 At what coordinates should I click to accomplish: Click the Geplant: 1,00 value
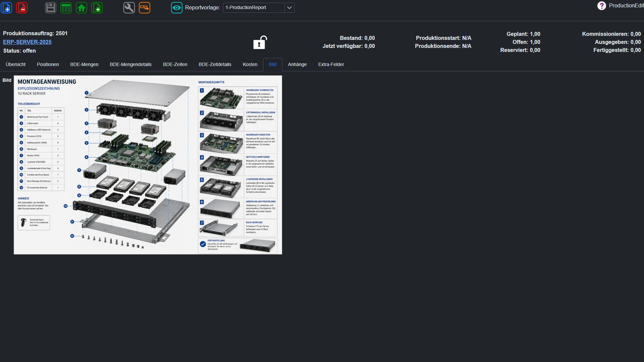(523, 34)
